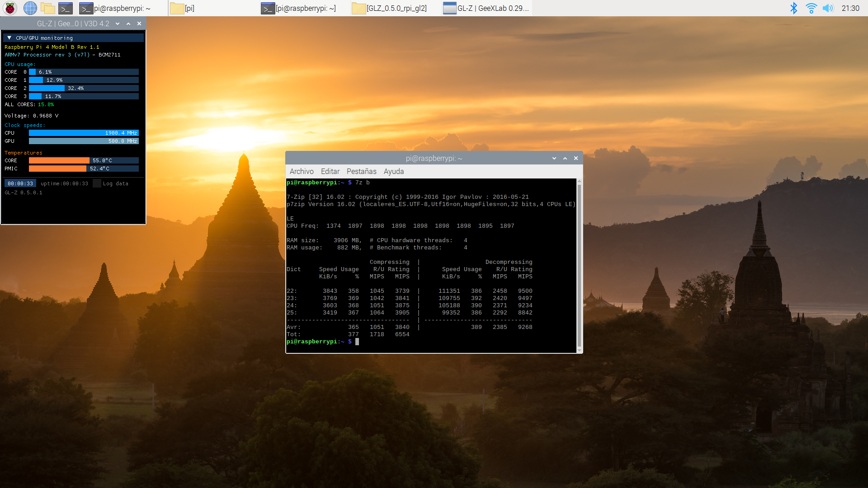Open the Raspberry Pi main menu
The height and width of the screenshot is (488, 868).
(x=10, y=8)
